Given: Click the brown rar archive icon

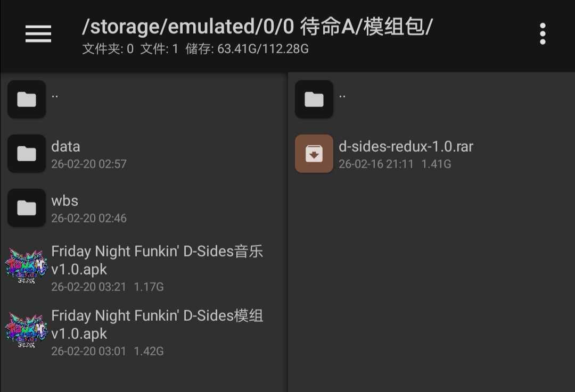Looking at the screenshot, I should pyautogui.click(x=314, y=154).
